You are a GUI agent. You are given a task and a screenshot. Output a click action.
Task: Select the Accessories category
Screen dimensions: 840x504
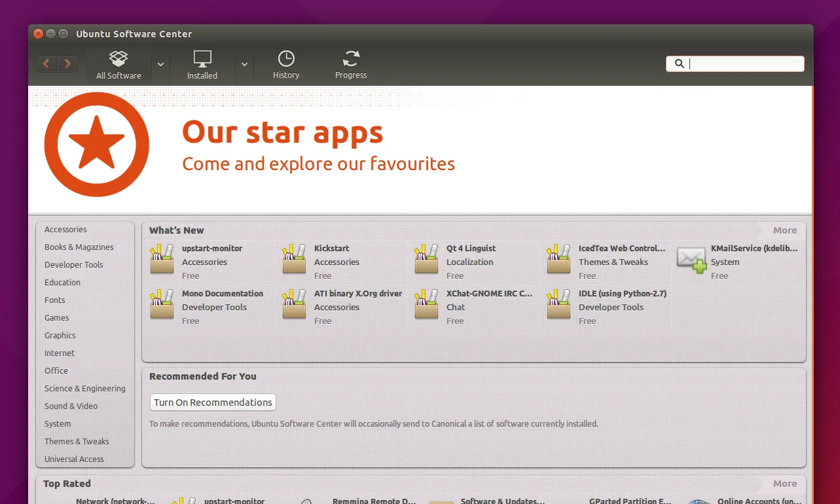pos(65,230)
